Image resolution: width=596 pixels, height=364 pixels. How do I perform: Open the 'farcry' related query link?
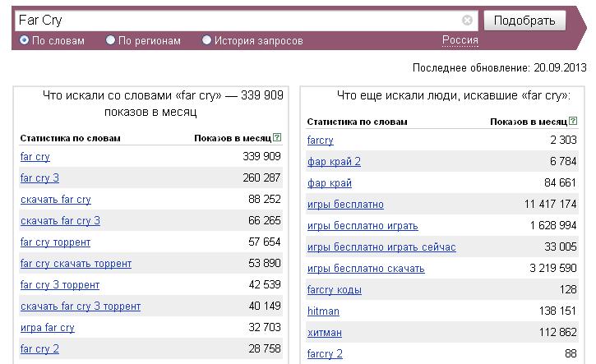(320, 141)
